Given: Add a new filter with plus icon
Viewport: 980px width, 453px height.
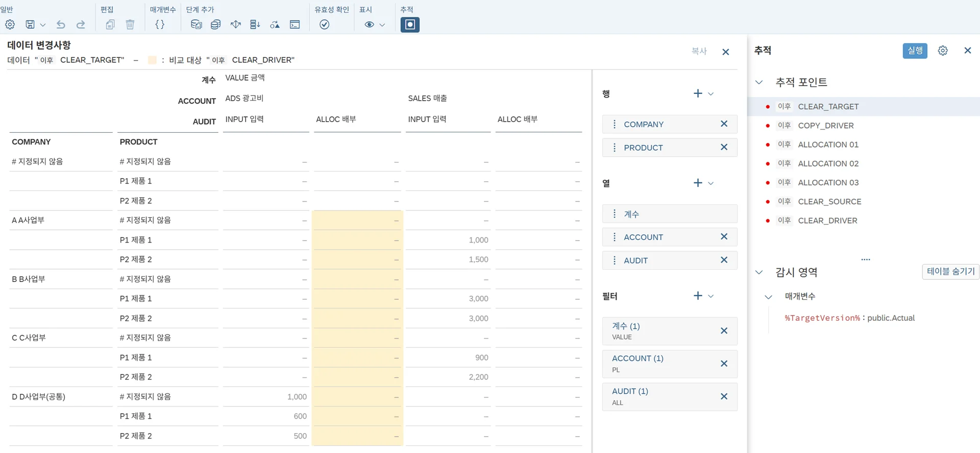Looking at the screenshot, I should (698, 296).
